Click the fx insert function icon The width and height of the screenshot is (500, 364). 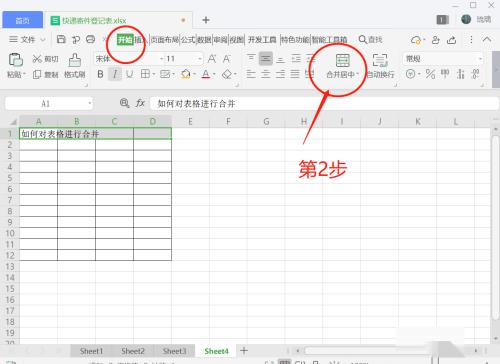point(140,103)
